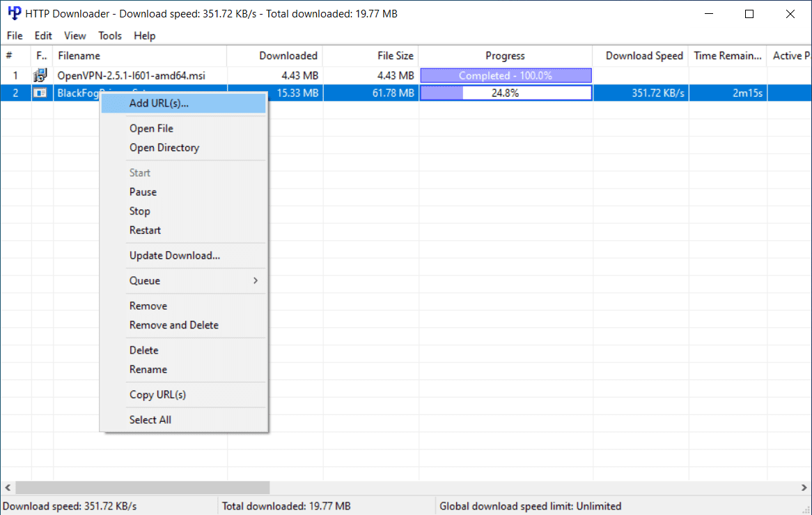Click the file type F.. column header
Screen dimensions: 812x515
tap(42, 56)
